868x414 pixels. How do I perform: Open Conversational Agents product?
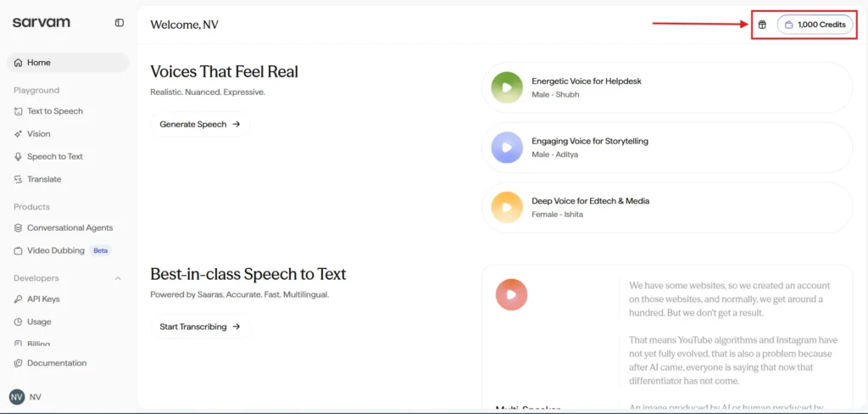[x=69, y=228]
